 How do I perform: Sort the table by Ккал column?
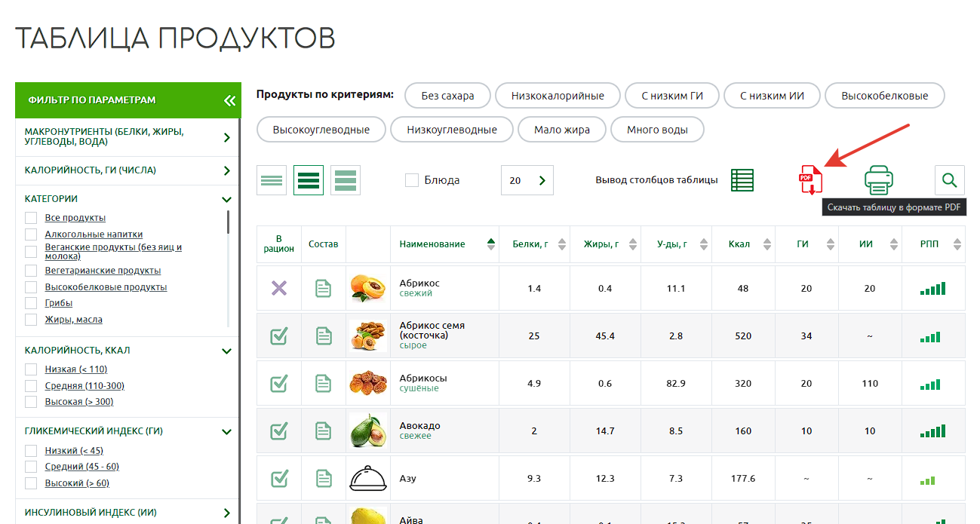pos(747,244)
